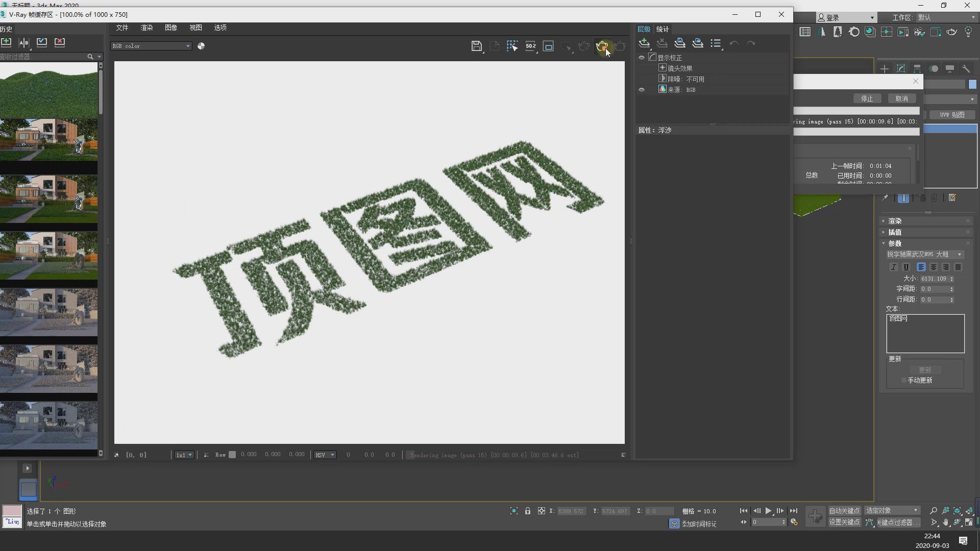The height and width of the screenshot is (551, 980).
Task: Switch to the 统计 tab
Action: click(x=662, y=29)
